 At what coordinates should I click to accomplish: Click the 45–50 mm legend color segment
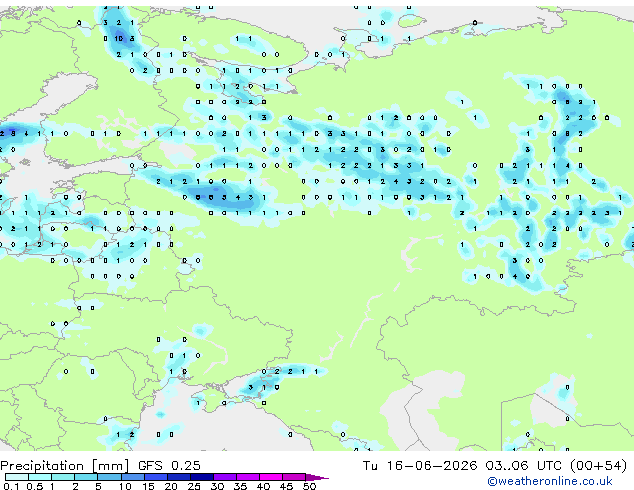[294, 477]
